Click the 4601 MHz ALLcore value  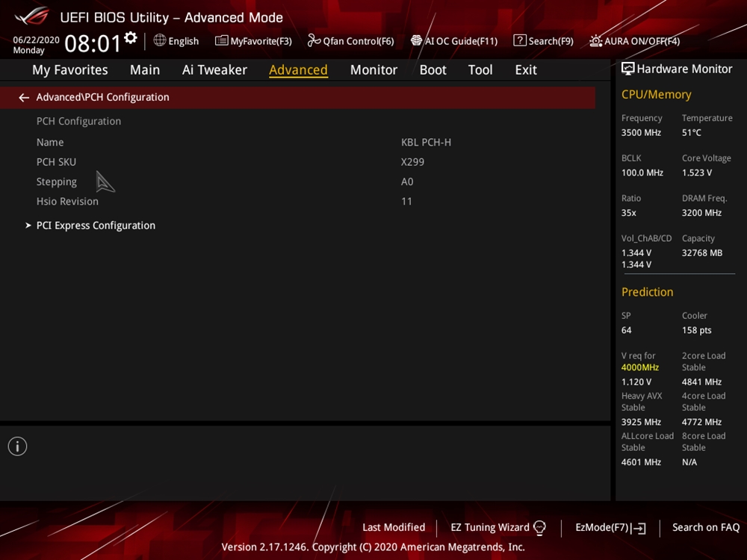pyautogui.click(x=641, y=462)
